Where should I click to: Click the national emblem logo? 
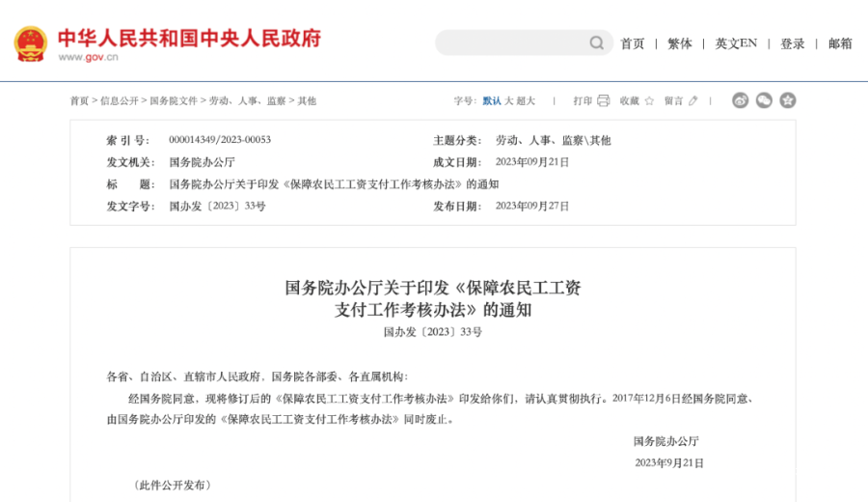pyautogui.click(x=30, y=43)
